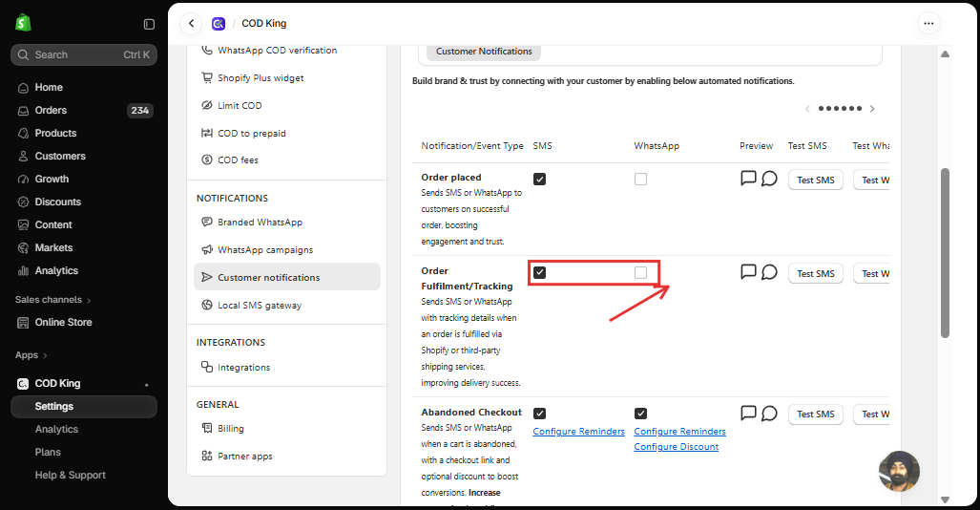Open SMS preview for Order Fulfilment/Tracking
980x510 pixels.
tap(748, 271)
